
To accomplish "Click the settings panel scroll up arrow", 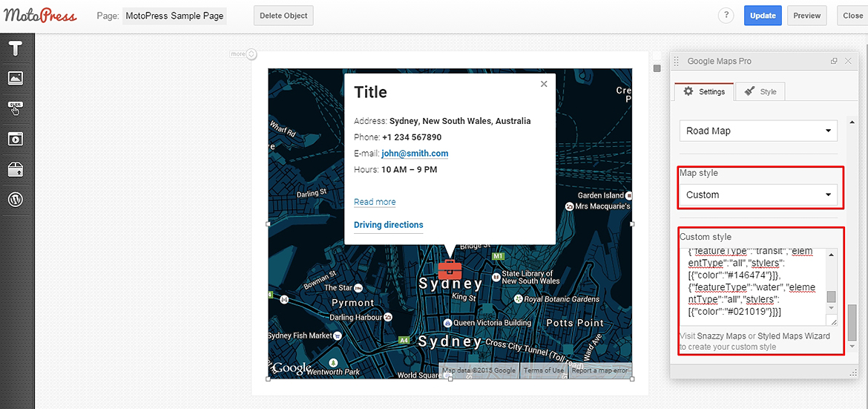I will click(x=852, y=122).
